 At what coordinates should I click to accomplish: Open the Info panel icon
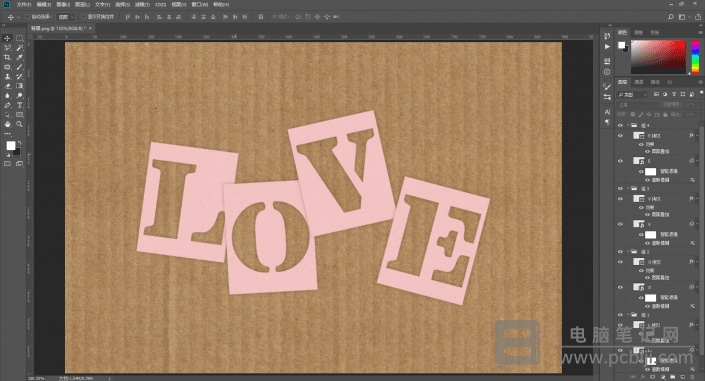coord(607,72)
